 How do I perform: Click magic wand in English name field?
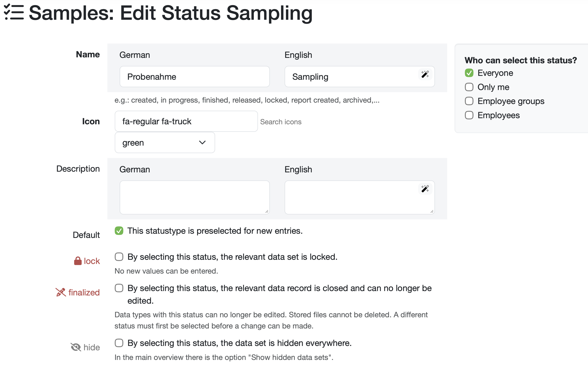pyautogui.click(x=425, y=74)
